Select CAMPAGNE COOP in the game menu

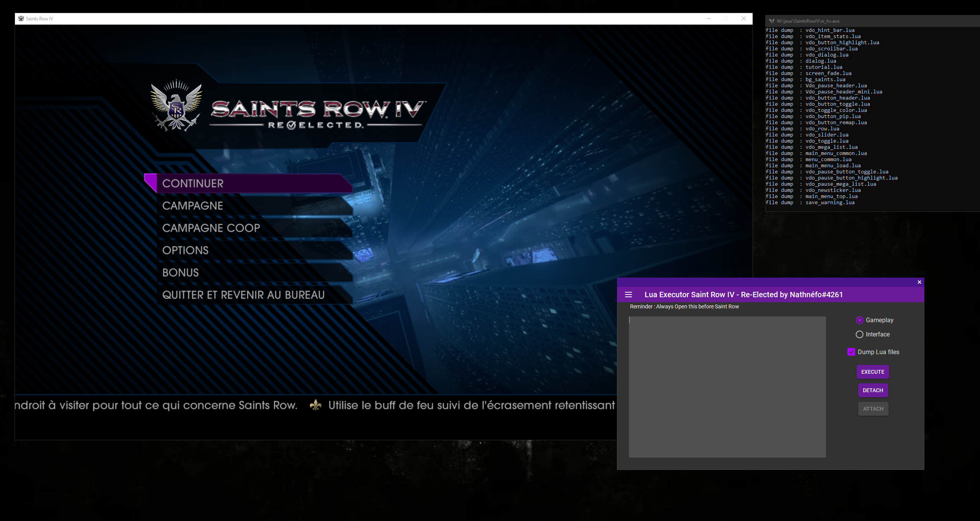[x=255, y=228]
